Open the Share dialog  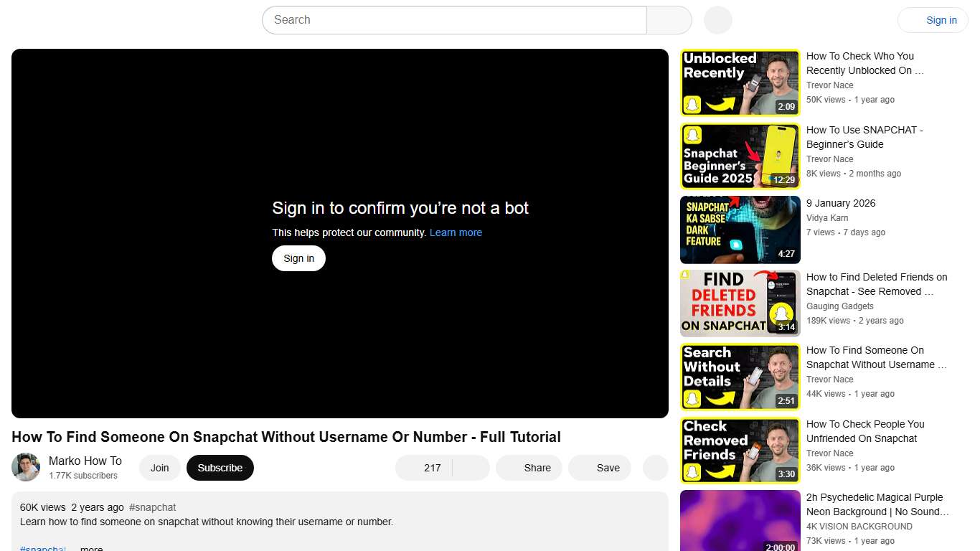click(x=529, y=467)
